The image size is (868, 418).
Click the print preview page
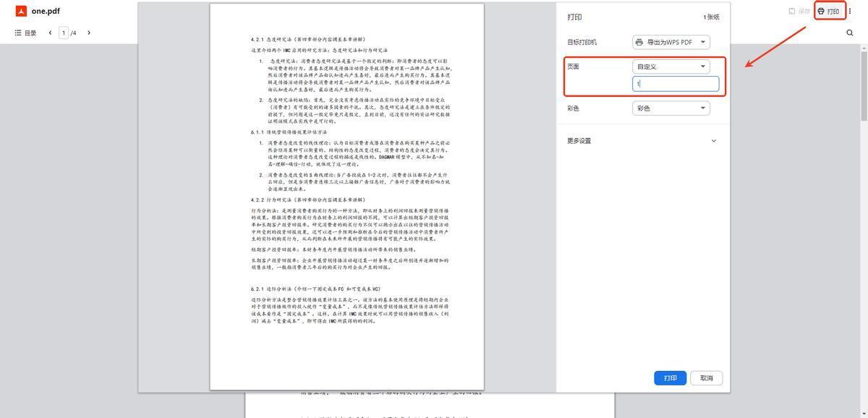346,195
